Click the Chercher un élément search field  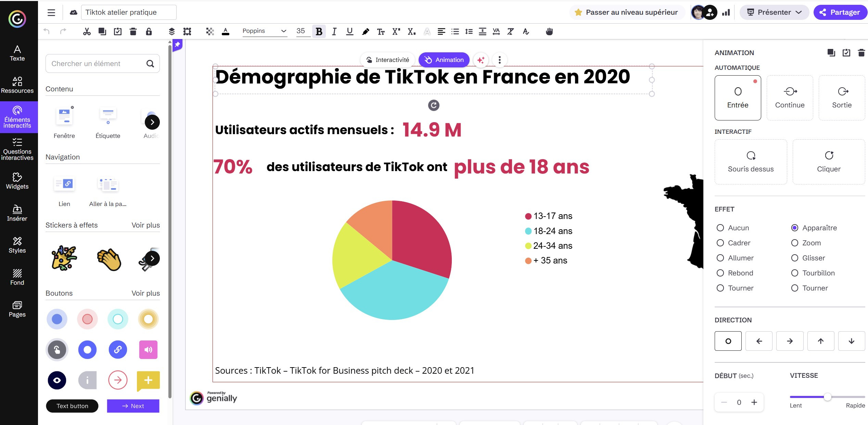coord(103,64)
